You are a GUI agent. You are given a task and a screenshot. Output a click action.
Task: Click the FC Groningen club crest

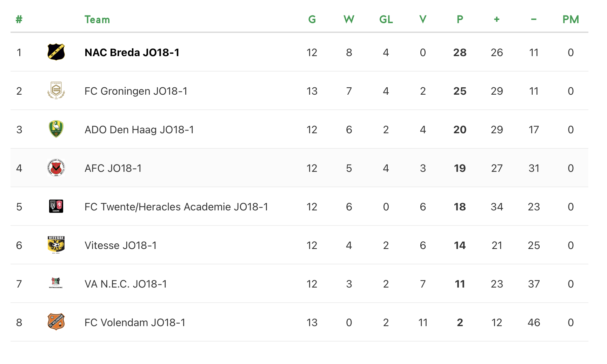tap(56, 91)
